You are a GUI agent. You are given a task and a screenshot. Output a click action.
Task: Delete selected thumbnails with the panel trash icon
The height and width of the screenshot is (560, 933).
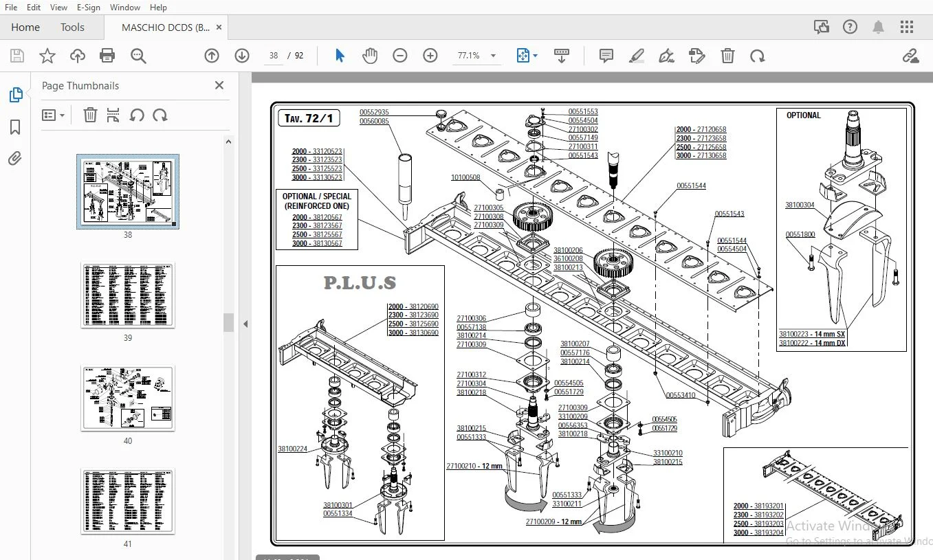point(90,115)
